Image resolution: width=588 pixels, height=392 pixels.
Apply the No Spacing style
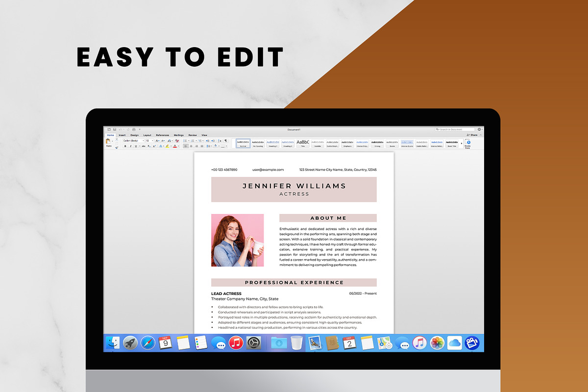(258, 143)
